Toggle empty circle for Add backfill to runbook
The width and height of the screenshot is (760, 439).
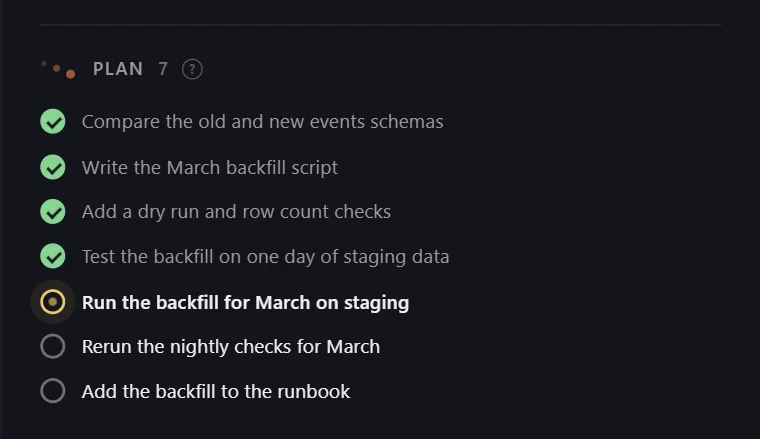coord(53,391)
